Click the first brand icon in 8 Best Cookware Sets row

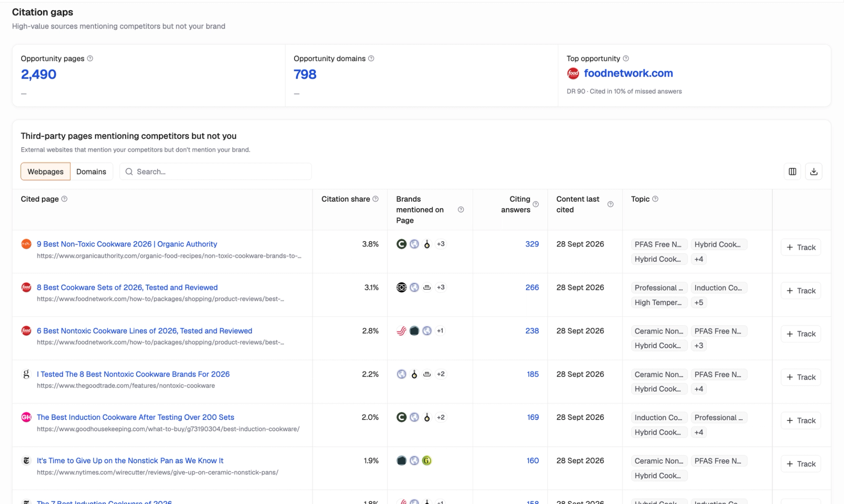coord(401,287)
